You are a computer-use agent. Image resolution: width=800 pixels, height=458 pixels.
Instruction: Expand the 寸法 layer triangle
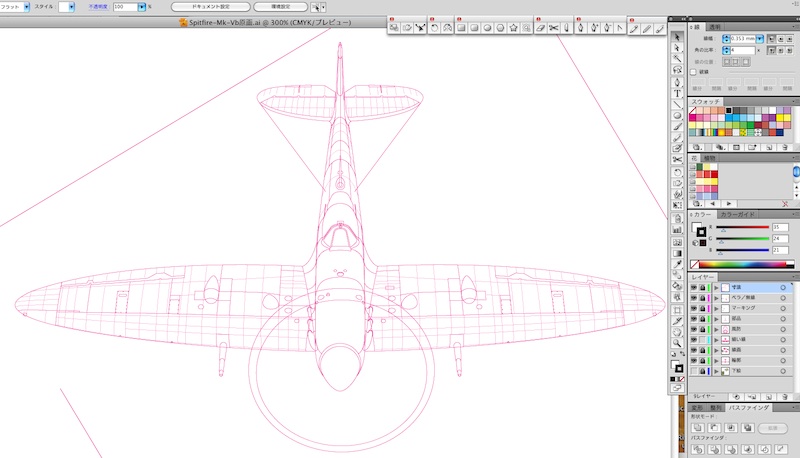tap(716, 287)
